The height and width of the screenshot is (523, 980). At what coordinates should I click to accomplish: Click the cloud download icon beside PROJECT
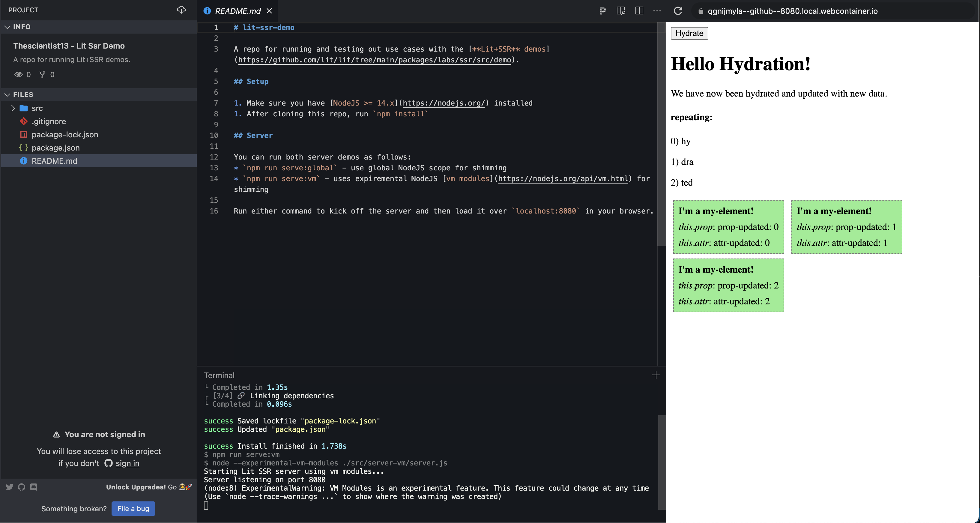(x=181, y=10)
